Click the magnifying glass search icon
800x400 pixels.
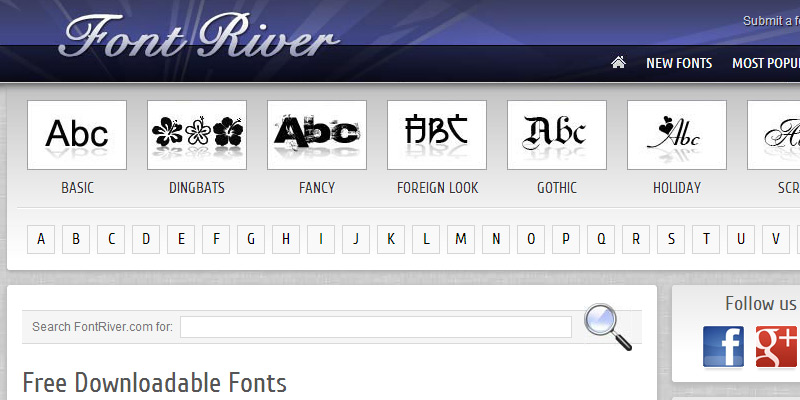[607, 327]
